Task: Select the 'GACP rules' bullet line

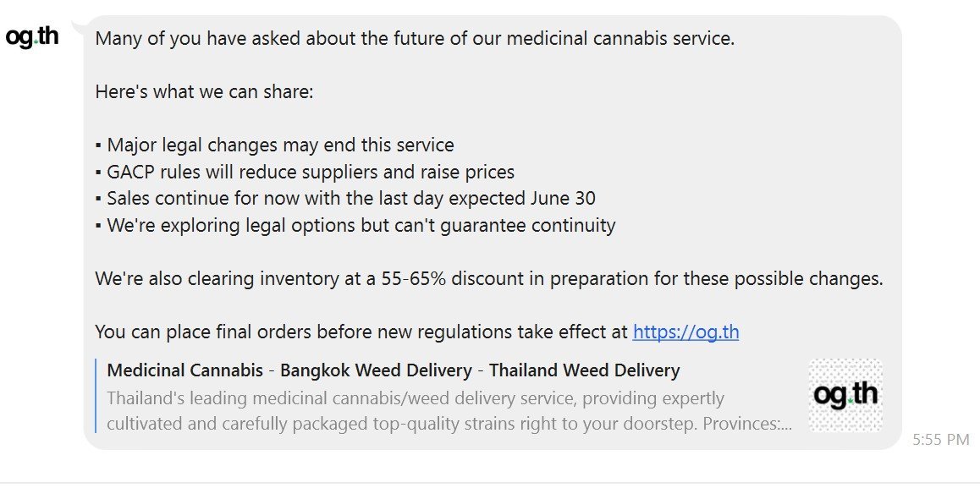Action: [305, 171]
